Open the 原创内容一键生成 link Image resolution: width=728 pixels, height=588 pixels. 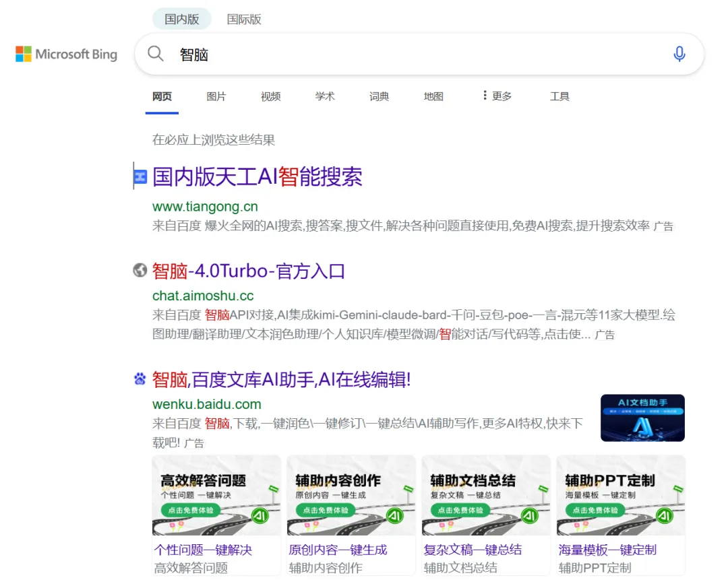pos(338,550)
